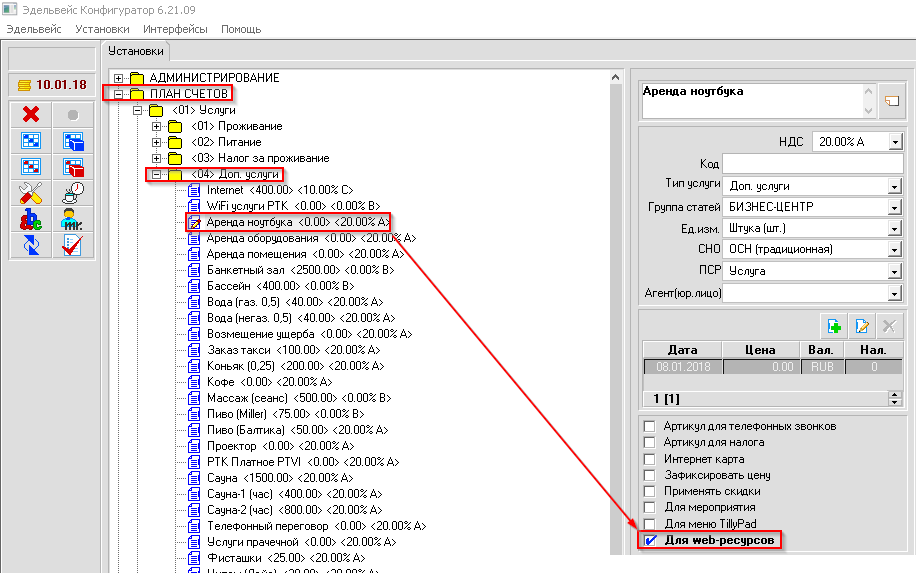This screenshot has height=573, width=916.
Task: Click the edit price record pencil icon
Action: tap(860, 325)
